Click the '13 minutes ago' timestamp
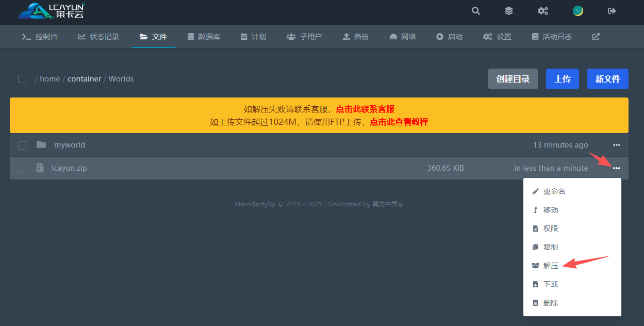The width and height of the screenshot is (644, 326). tap(560, 145)
